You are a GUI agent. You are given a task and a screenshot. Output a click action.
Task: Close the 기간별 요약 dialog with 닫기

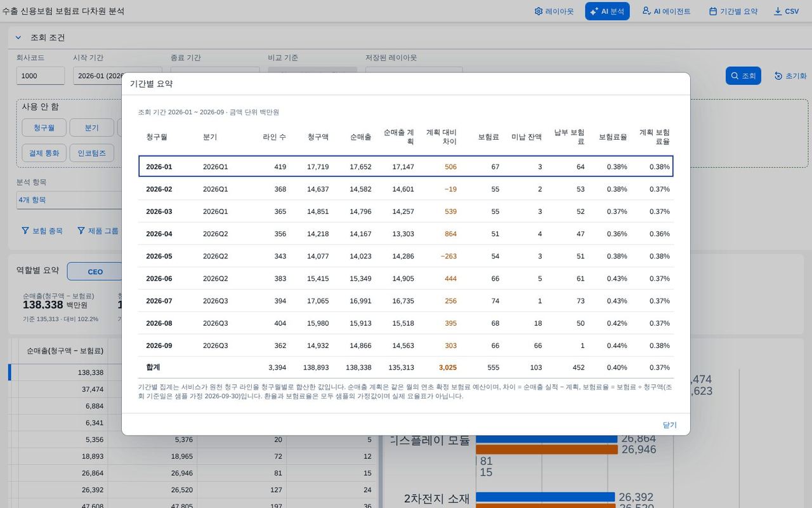pos(670,425)
